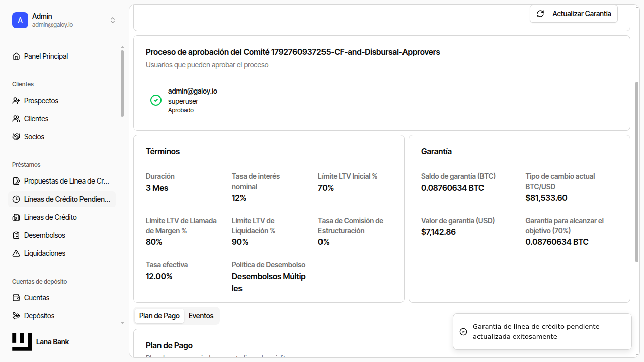Switch to the Eventos tab

pos(201,316)
